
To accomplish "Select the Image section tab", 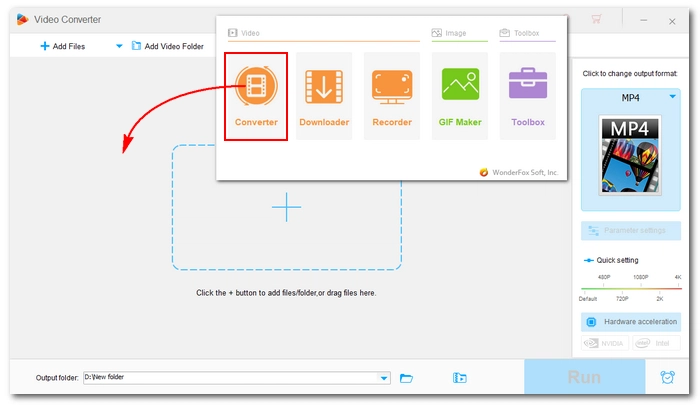I will 449,33.
